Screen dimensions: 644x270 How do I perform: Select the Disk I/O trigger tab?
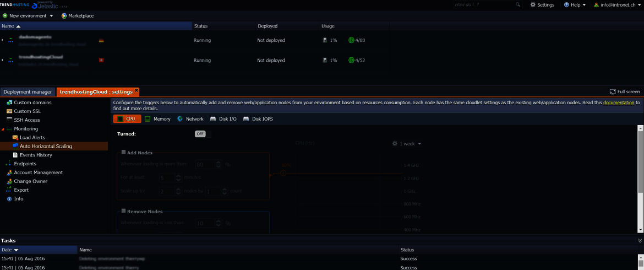point(223,119)
